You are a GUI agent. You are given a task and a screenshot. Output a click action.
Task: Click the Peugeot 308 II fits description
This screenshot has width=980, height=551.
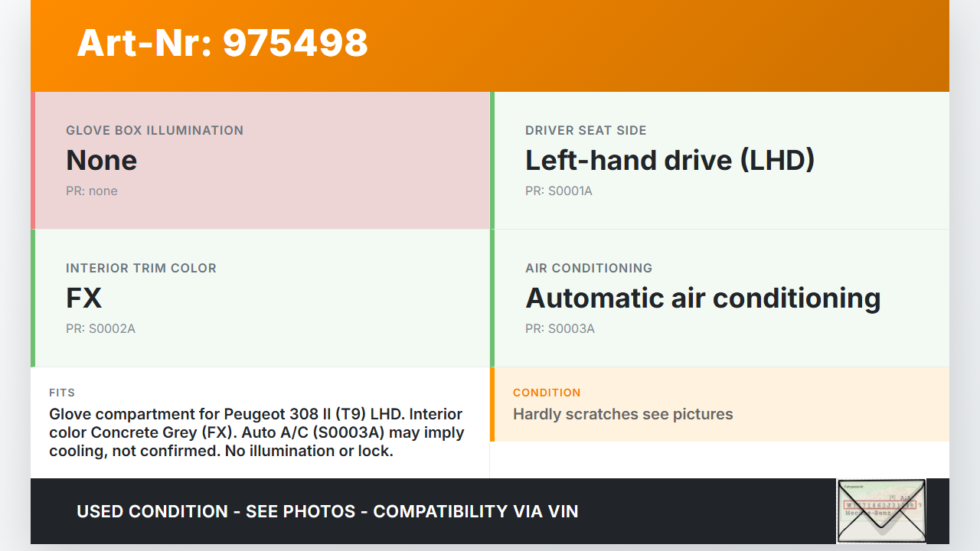click(256, 432)
